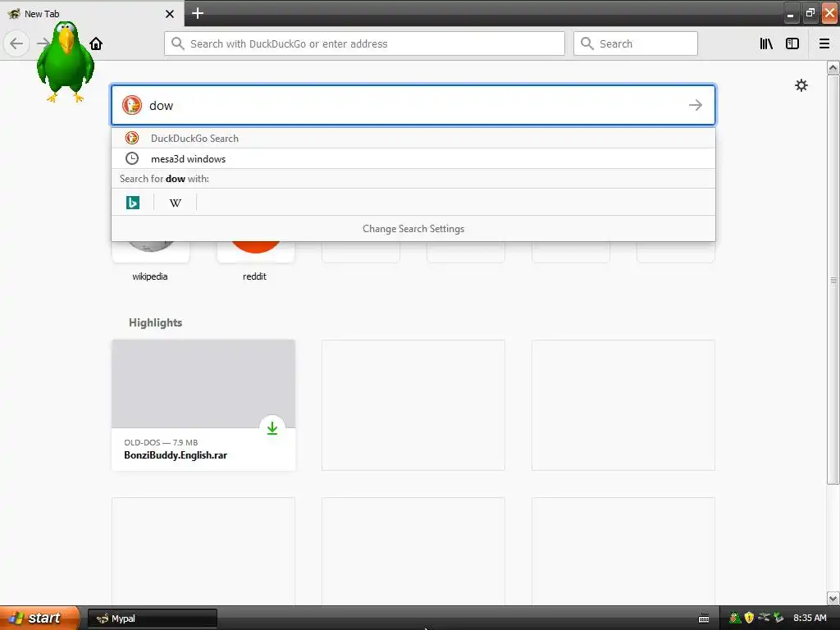Toggle the sidebar view icon in the toolbar
Image resolution: width=840 pixels, height=630 pixels.
coord(792,43)
